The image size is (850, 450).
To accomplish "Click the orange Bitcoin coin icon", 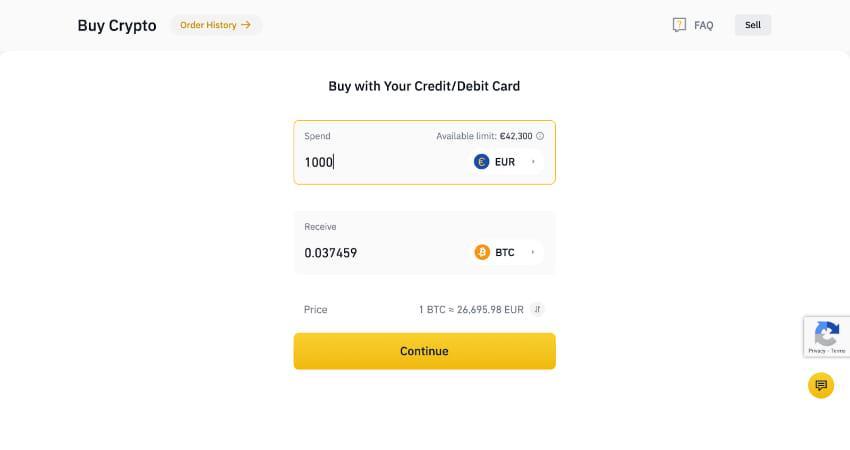I will point(482,252).
